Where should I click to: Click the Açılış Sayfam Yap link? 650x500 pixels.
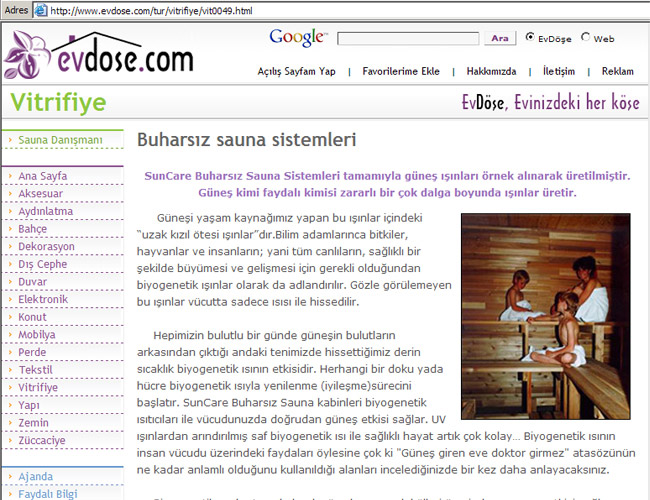[x=296, y=72]
